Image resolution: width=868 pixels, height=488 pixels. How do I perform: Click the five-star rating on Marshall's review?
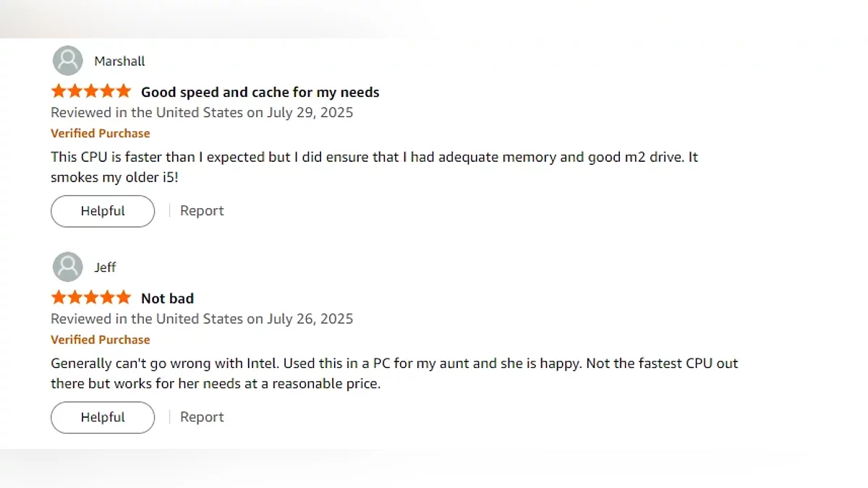(x=91, y=92)
